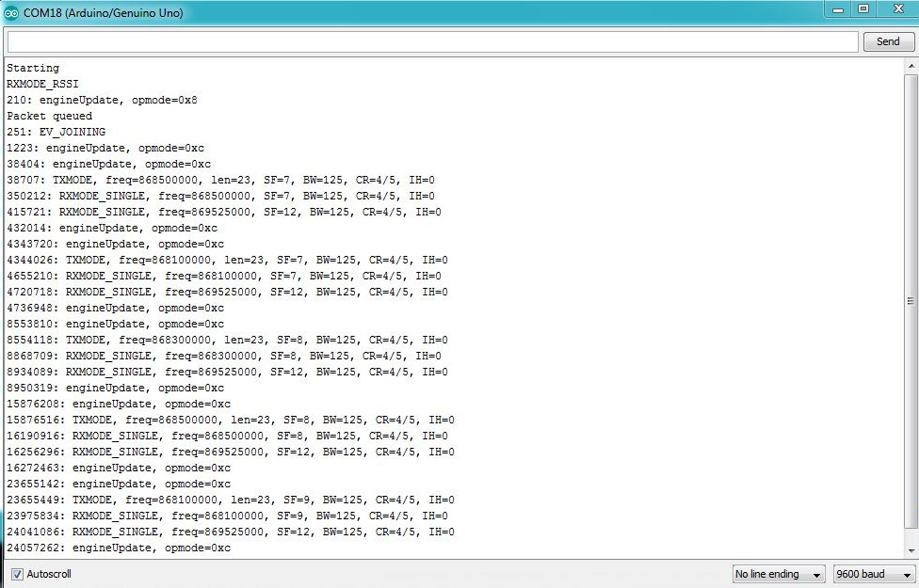Click the scrollbar down arrow
The image size is (919, 588).
[x=911, y=550]
